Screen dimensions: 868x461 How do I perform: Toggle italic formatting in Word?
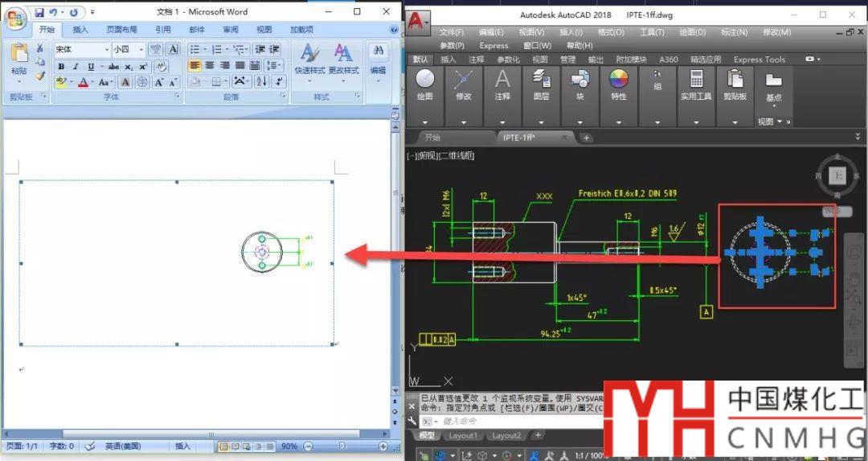(76, 67)
